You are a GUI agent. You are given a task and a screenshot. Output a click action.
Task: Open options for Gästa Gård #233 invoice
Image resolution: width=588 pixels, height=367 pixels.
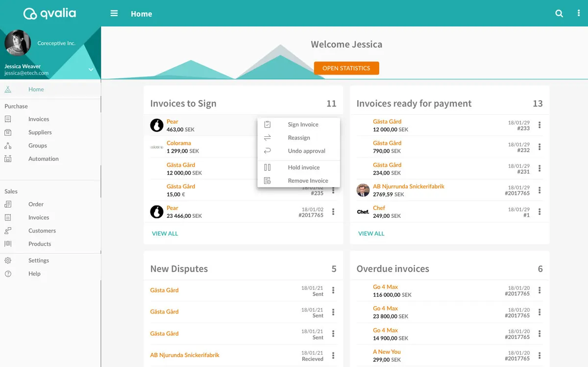click(539, 125)
